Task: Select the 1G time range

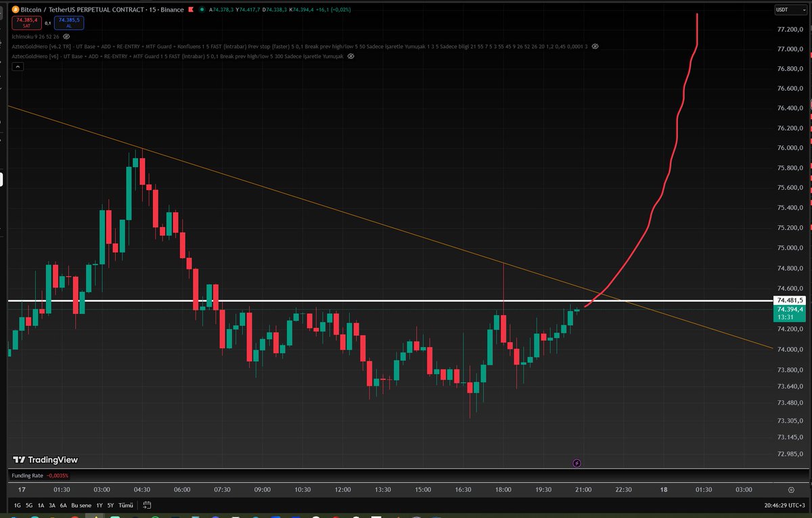Action: pyautogui.click(x=17, y=505)
